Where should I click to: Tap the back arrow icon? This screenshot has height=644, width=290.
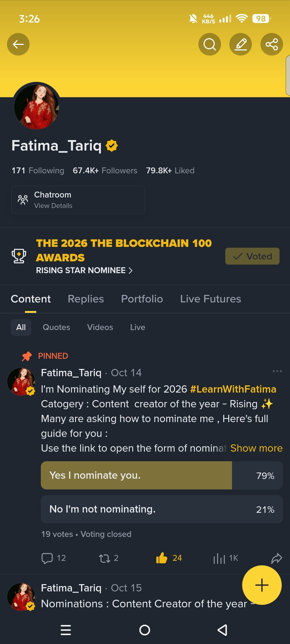click(18, 44)
